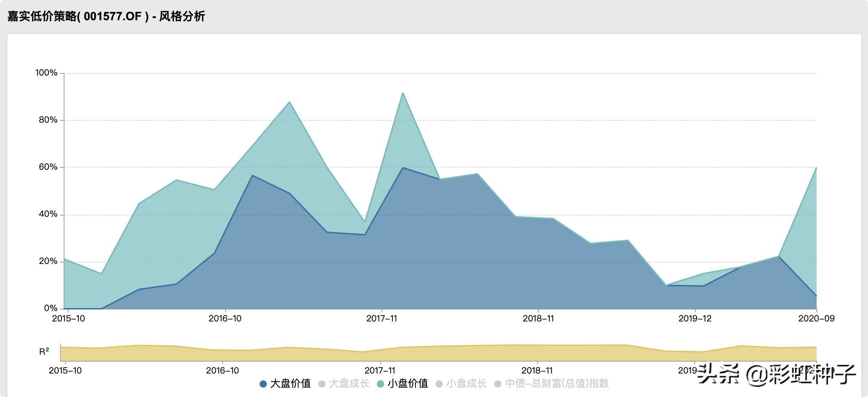Click the gray 小盘成长 legend dot

click(439, 384)
